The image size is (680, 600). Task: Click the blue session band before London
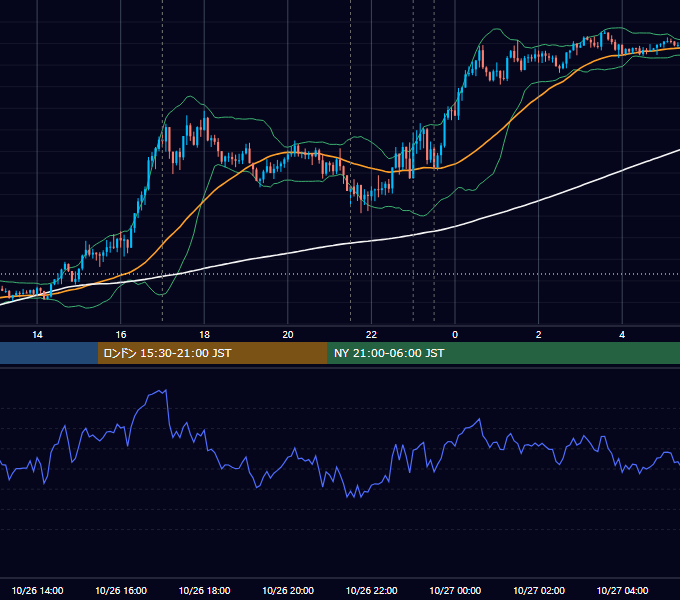(x=49, y=353)
